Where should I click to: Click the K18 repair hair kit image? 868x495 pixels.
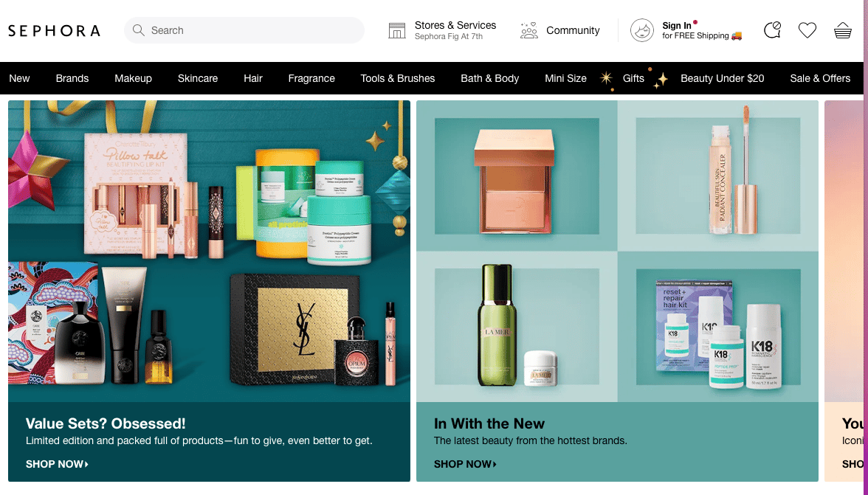(720, 333)
